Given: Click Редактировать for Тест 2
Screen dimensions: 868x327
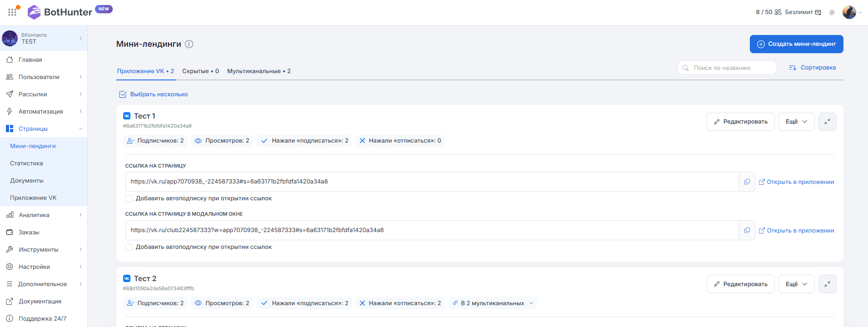Looking at the screenshot, I should click(x=740, y=284).
